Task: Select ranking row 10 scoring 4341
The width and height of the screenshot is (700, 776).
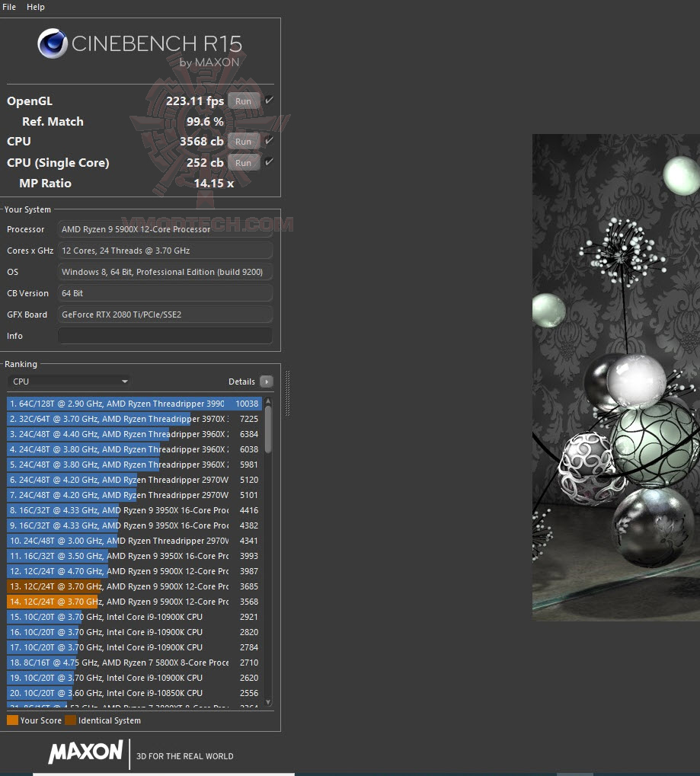Action: tap(134, 541)
